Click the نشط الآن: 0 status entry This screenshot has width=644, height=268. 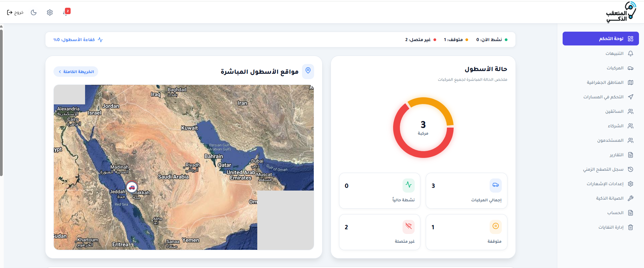(x=492, y=40)
